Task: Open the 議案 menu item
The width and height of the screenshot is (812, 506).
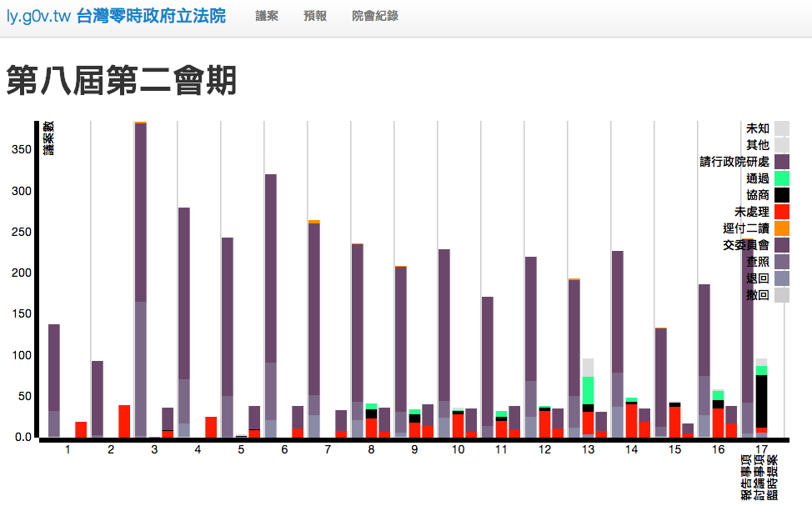Action: tap(267, 16)
